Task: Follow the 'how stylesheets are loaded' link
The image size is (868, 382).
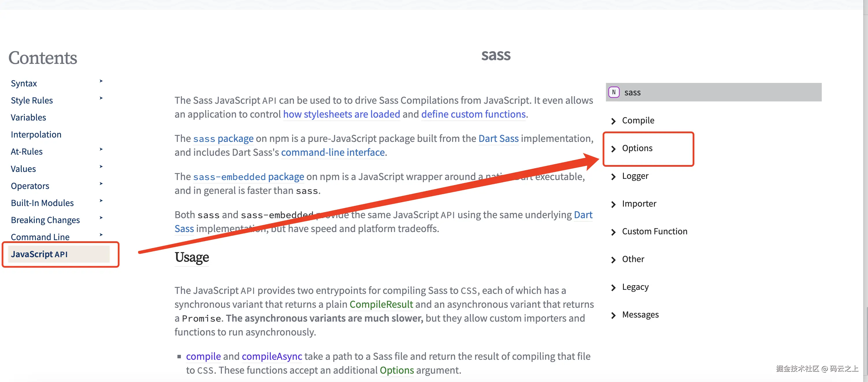Action: [341, 114]
